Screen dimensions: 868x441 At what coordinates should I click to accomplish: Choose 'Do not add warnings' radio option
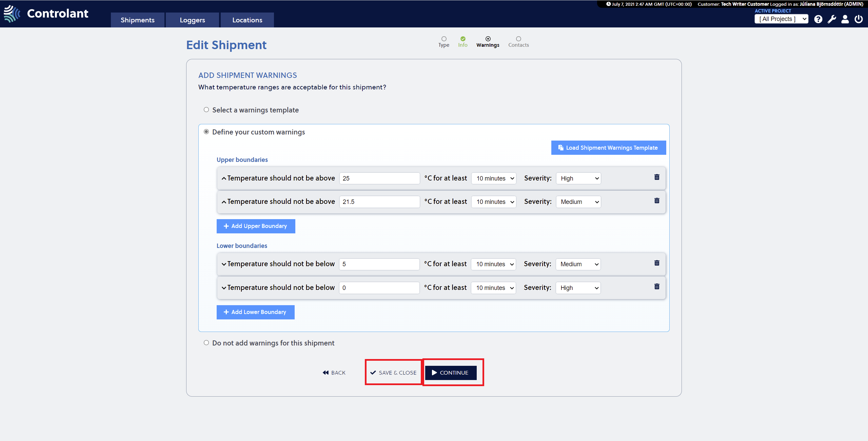click(x=206, y=343)
